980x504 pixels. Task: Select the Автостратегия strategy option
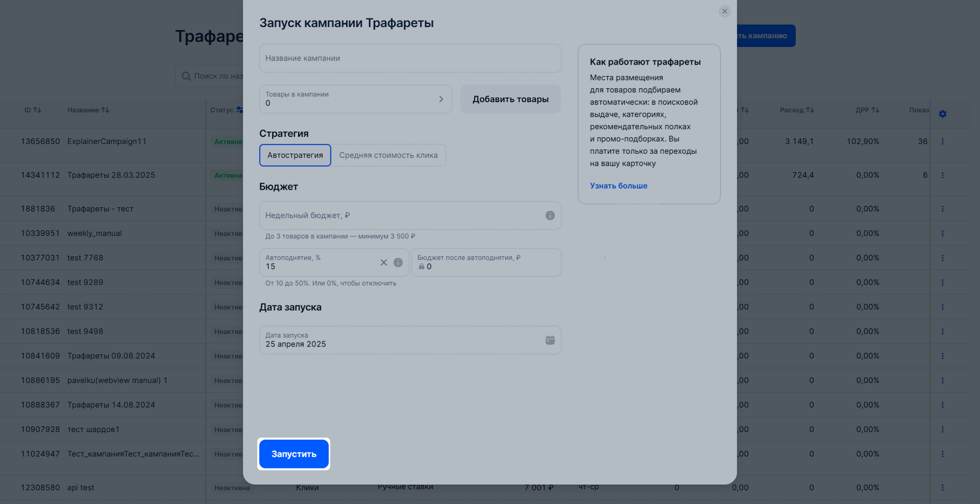pos(295,155)
